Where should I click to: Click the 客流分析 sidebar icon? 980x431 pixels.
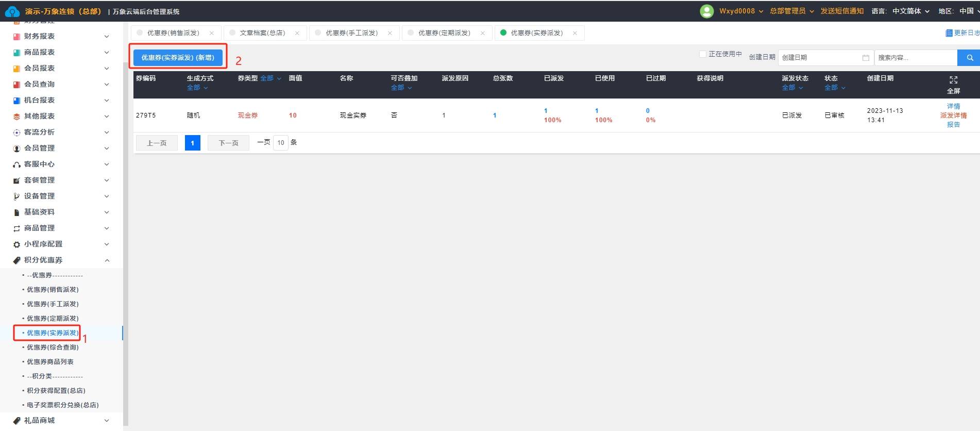pyautogui.click(x=16, y=132)
